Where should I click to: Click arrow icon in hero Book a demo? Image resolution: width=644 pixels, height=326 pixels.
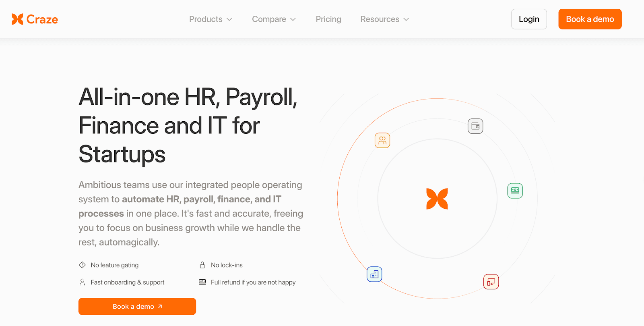160,307
